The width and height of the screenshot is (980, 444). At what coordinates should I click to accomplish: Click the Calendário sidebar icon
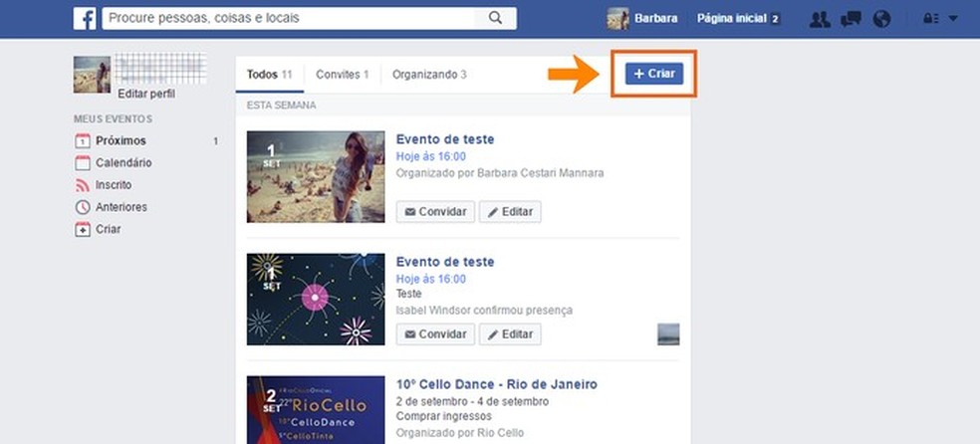pyautogui.click(x=83, y=163)
